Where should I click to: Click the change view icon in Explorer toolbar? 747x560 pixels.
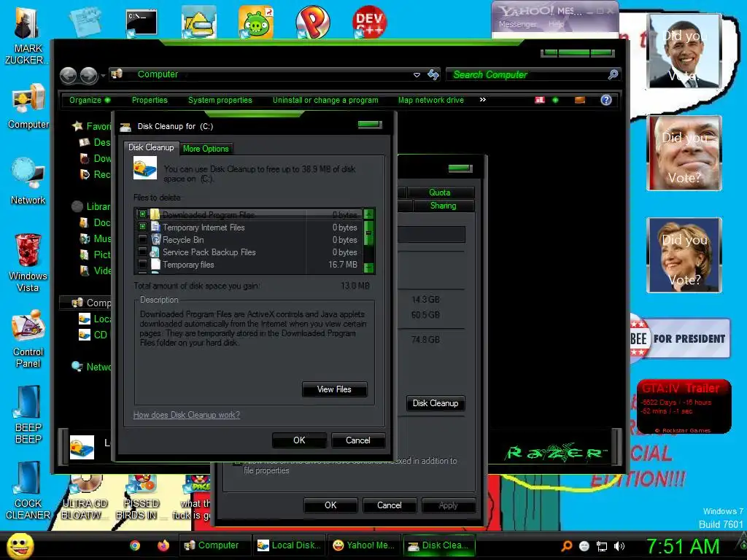click(540, 100)
